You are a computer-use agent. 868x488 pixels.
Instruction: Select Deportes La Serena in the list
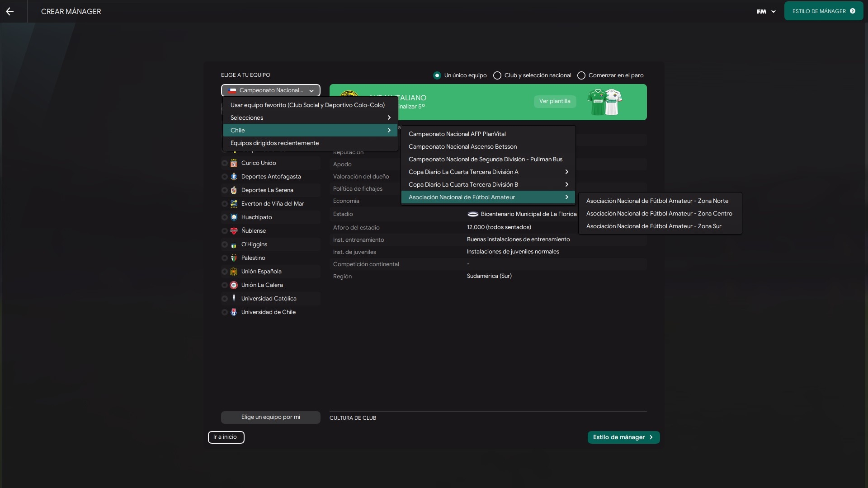[x=271, y=190]
